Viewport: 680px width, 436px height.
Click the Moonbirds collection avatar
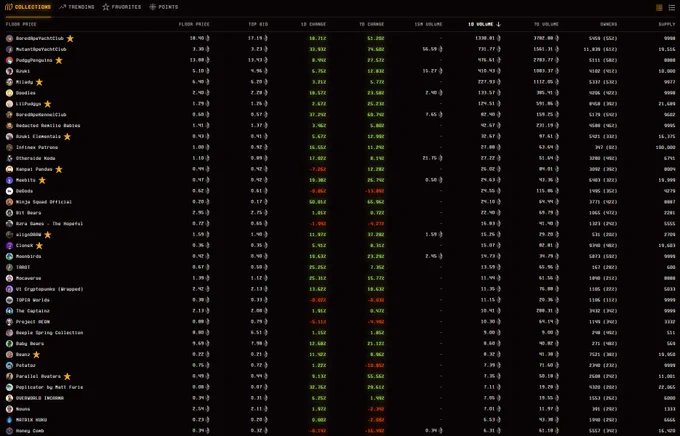pyautogui.click(x=10, y=256)
